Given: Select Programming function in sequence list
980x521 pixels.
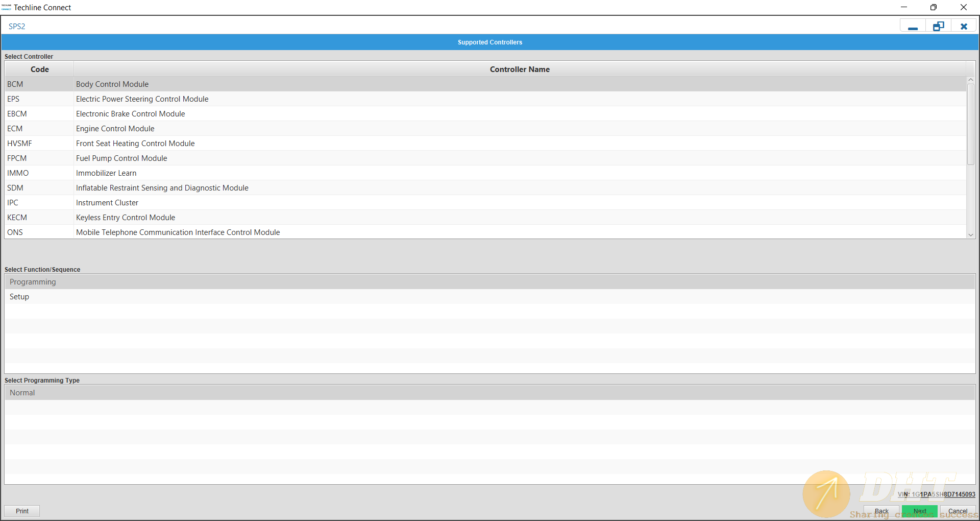Looking at the screenshot, I should [33, 282].
